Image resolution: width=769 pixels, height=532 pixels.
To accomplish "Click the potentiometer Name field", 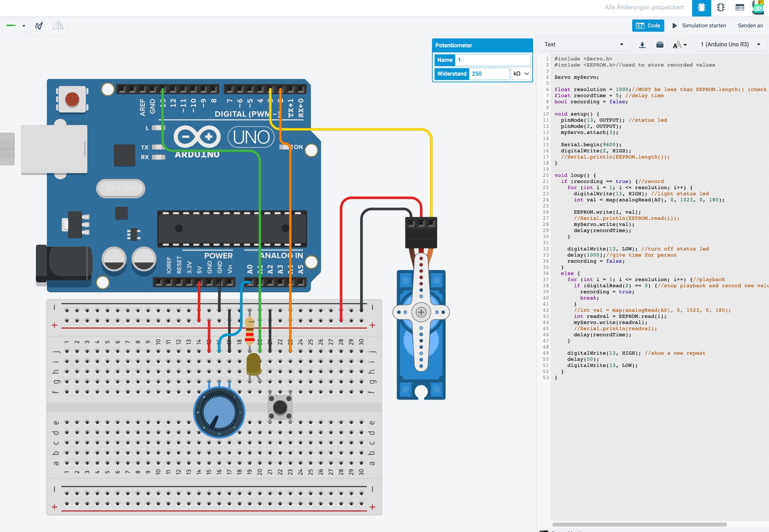I will click(x=493, y=60).
